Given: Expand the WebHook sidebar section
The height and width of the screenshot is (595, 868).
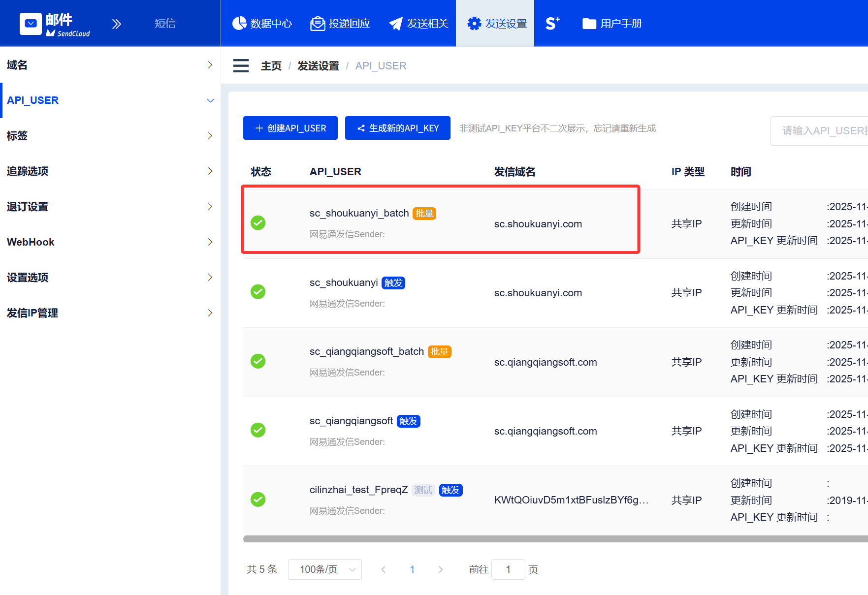Looking at the screenshot, I should (x=110, y=242).
